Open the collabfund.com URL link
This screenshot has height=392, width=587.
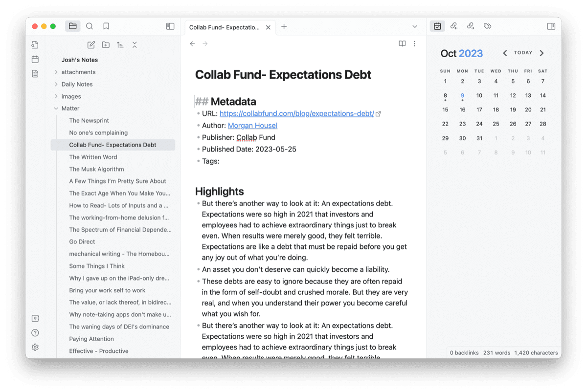[297, 113]
